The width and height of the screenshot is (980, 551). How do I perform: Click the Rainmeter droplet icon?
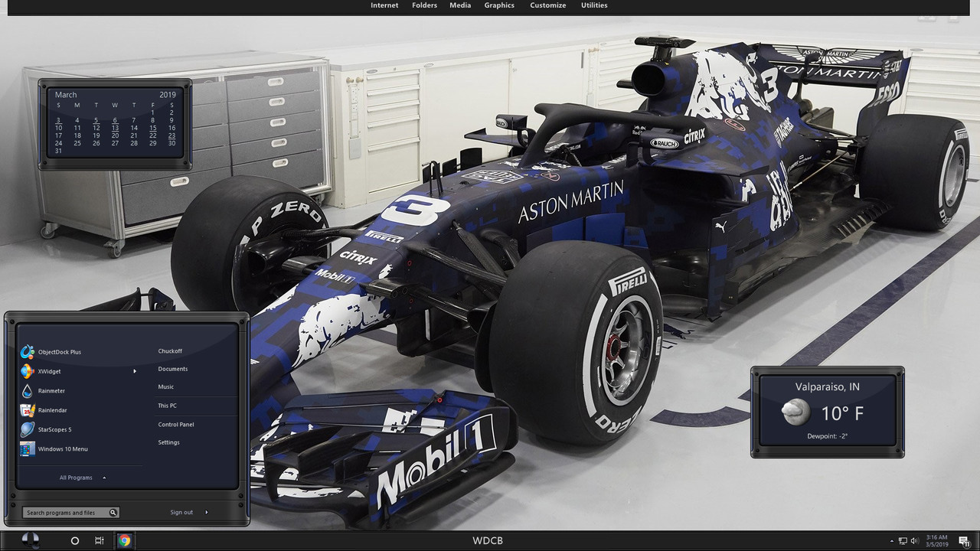coord(28,390)
